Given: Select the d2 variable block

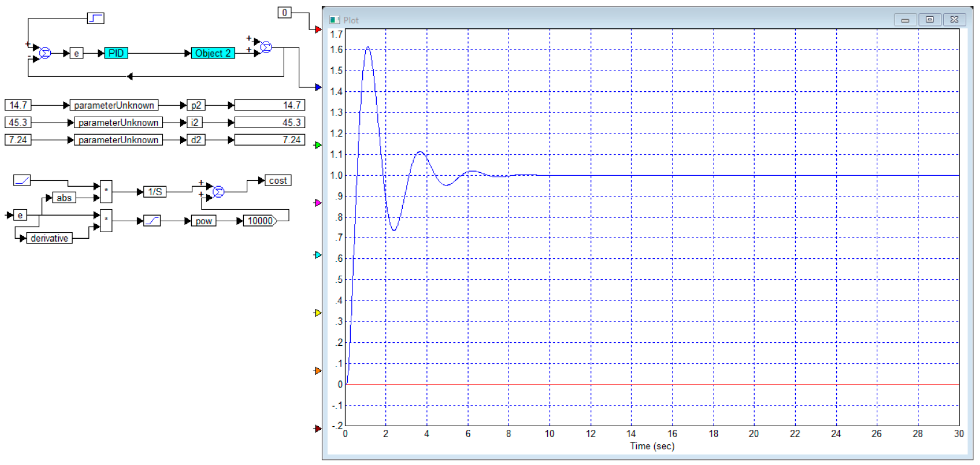Looking at the screenshot, I should pyautogui.click(x=196, y=140).
